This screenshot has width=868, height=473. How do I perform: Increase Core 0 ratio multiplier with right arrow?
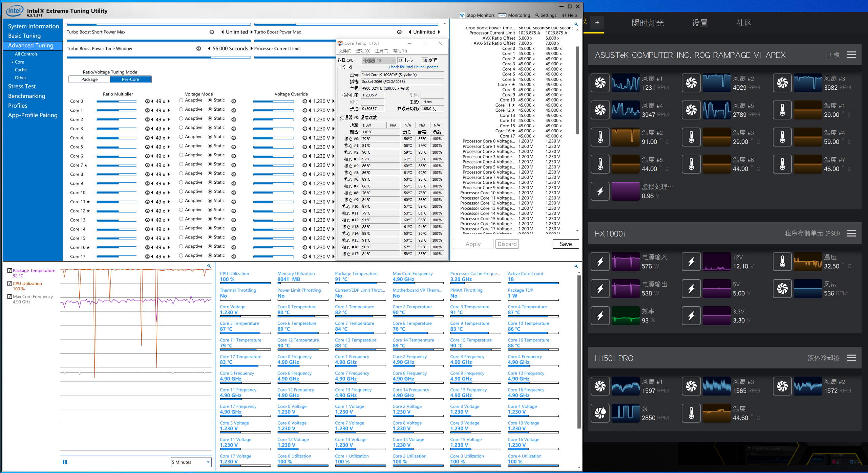[169, 101]
